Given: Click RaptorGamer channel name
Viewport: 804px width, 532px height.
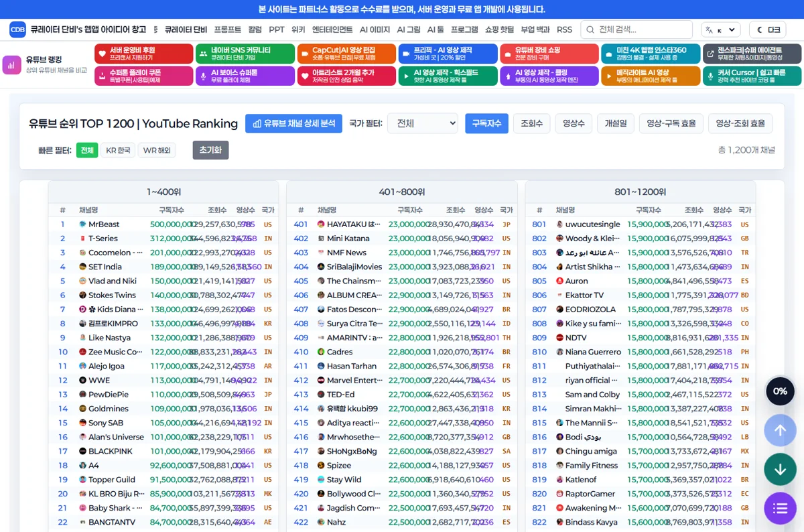Looking at the screenshot, I should click(x=590, y=494).
